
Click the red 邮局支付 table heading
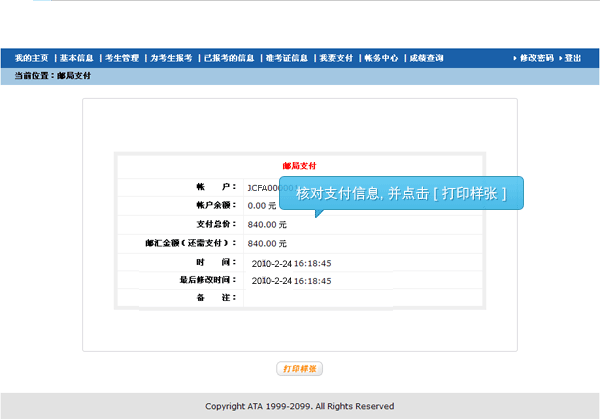[300, 166]
